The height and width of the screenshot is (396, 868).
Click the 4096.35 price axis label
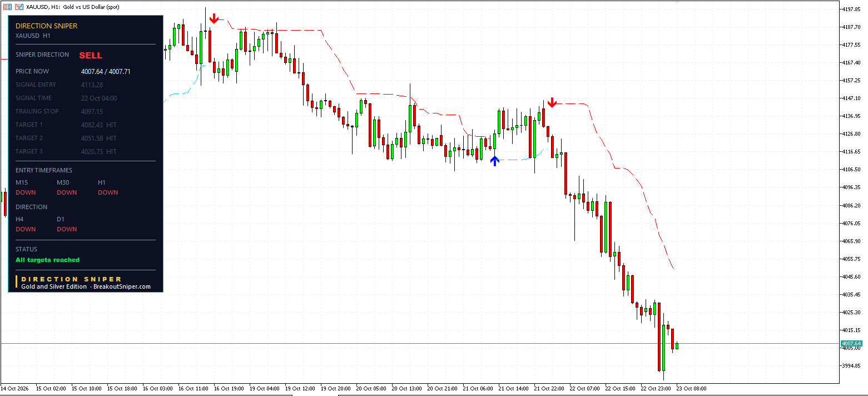[x=852, y=187]
